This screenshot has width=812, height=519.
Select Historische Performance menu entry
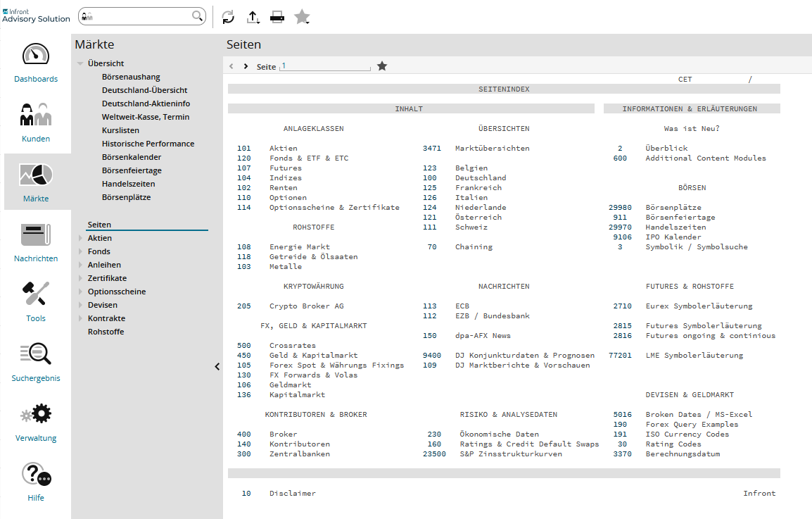pyautogui.click(x=148, y=144)
